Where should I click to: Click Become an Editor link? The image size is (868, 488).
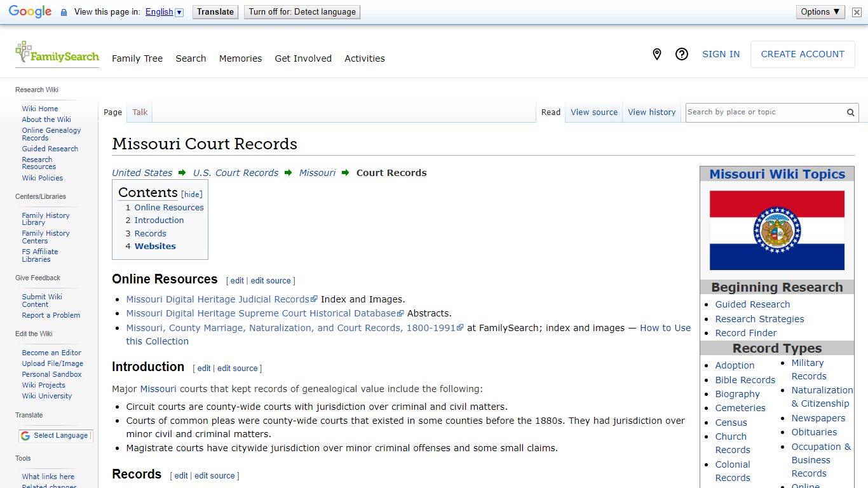click(x=51, y=353)
